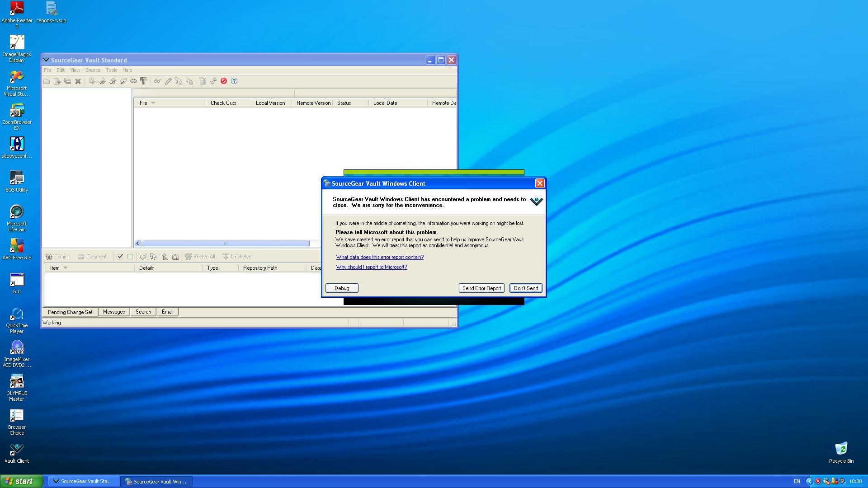Click the Comment button in pending toolbar

point(92,257)
